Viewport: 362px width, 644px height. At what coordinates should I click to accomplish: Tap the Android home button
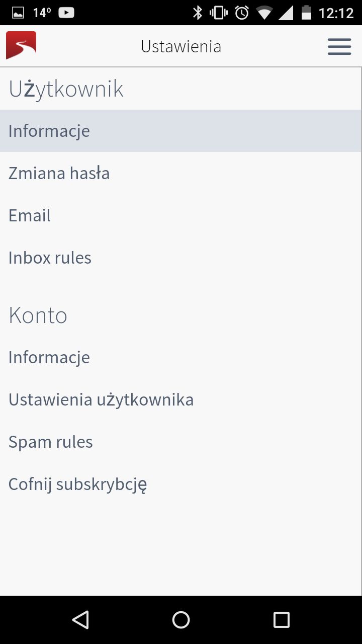tap(181, 619)
